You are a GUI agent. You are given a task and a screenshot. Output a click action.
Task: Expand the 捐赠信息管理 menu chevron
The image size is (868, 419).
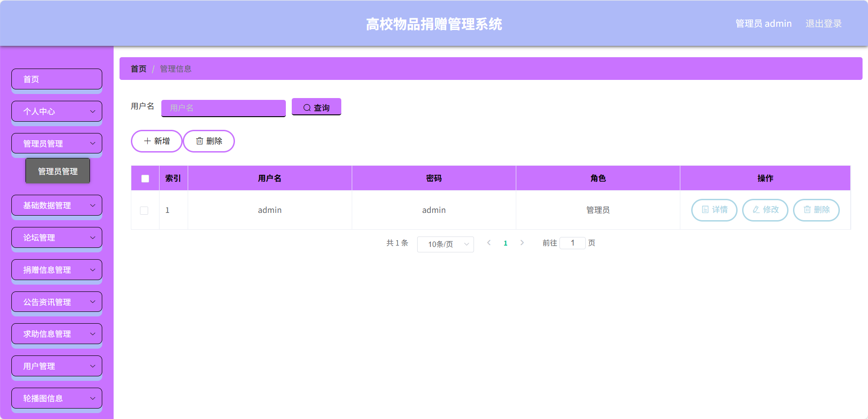click(93, 270)
